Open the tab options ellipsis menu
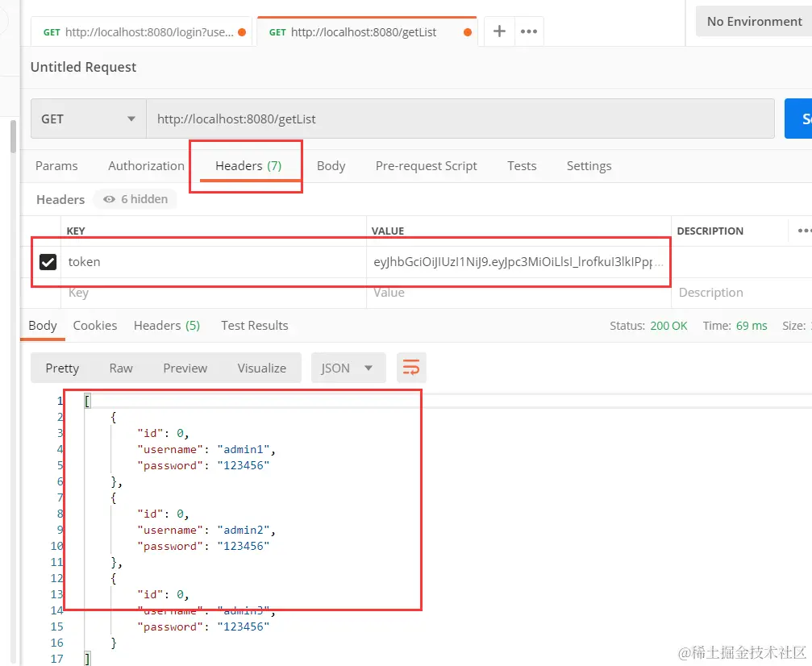Screen dimensions: 812x666 529,31
